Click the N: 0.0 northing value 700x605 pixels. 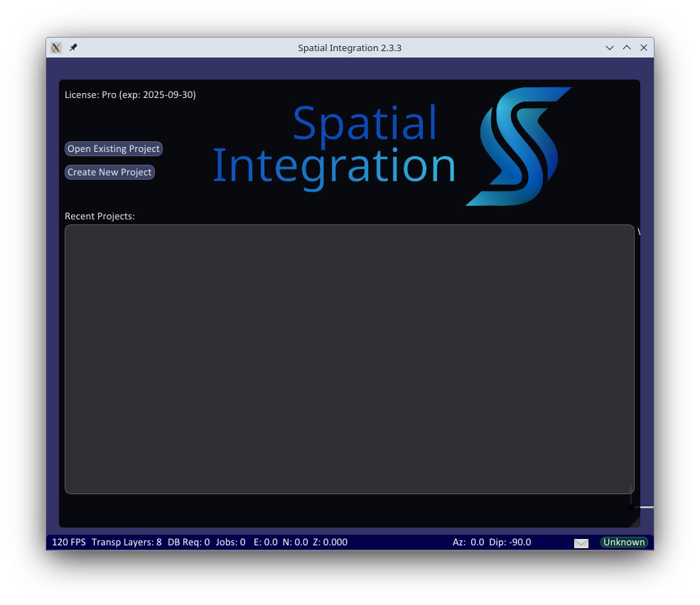pos(295,542)
